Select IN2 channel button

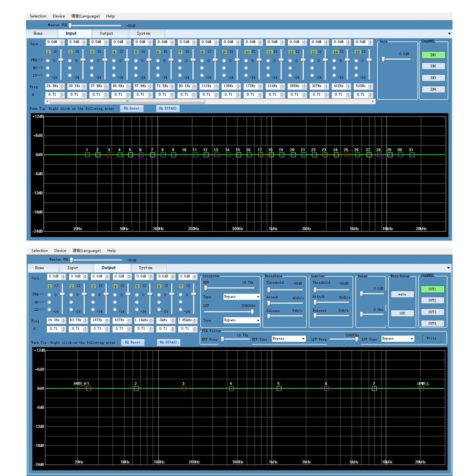click(x=433, y=66)
